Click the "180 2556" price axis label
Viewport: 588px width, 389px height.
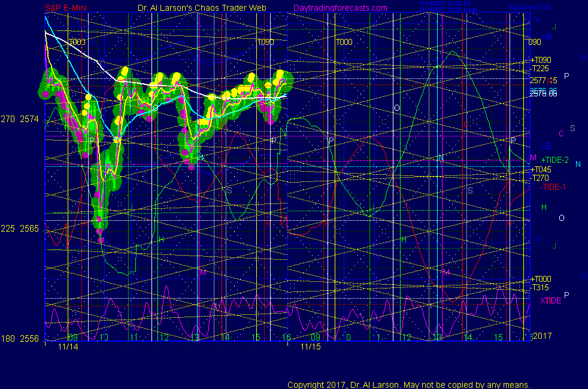[x=20, y=338]
